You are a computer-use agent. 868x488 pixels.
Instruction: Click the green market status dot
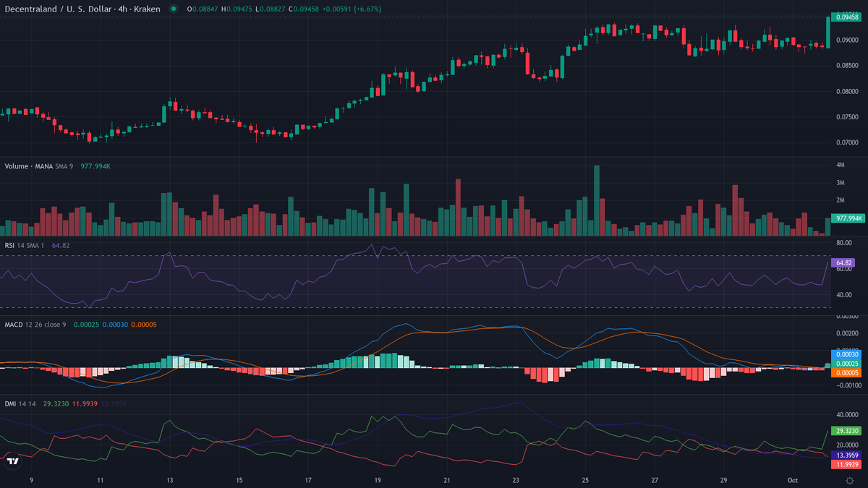(173, 9)
